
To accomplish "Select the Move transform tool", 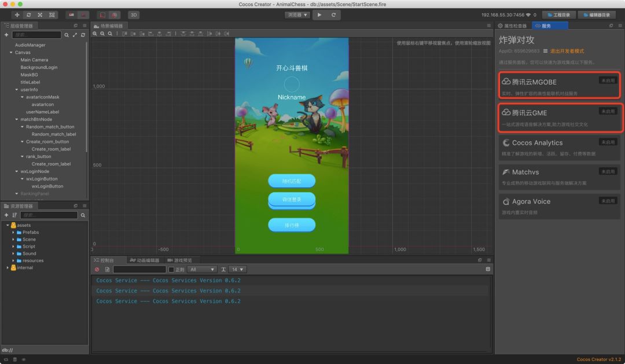I will pyautogui.click(x=17, y=14).
